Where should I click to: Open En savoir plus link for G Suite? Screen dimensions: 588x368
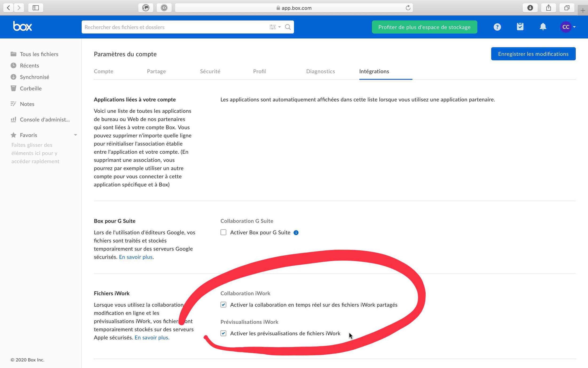(x=136, y=257)
